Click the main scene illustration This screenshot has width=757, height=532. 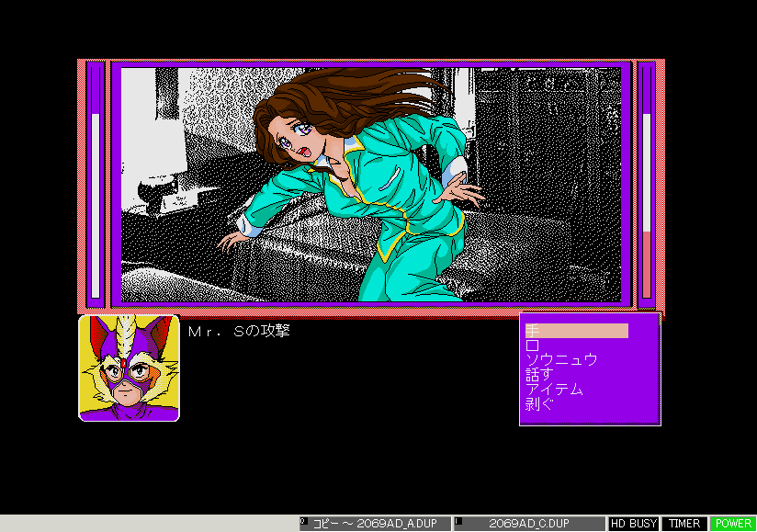[371, 184]
